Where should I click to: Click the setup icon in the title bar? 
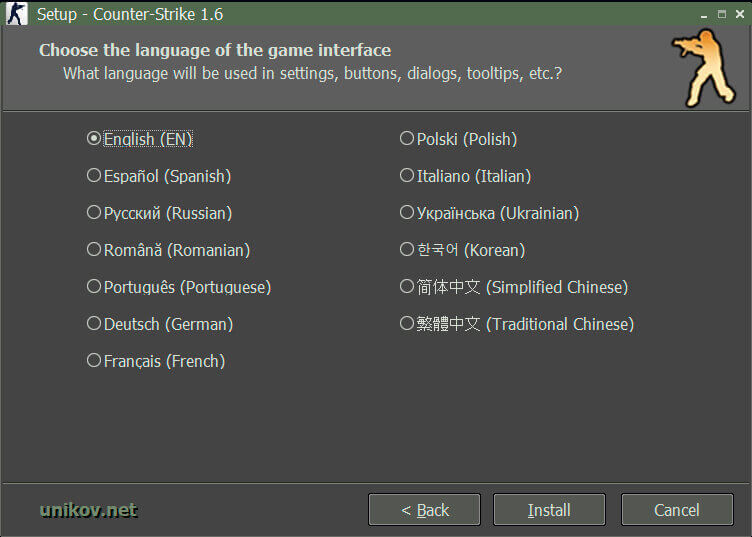pos(17,14)
